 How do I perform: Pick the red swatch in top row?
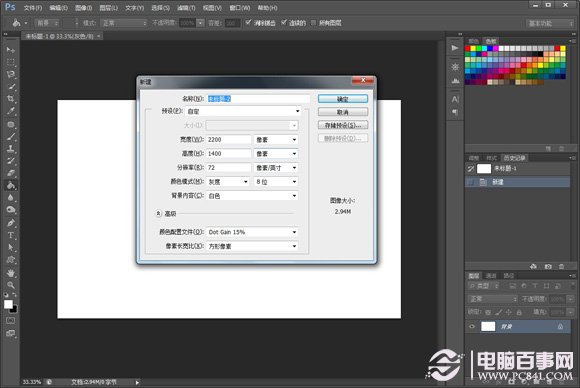coord(468,48)
